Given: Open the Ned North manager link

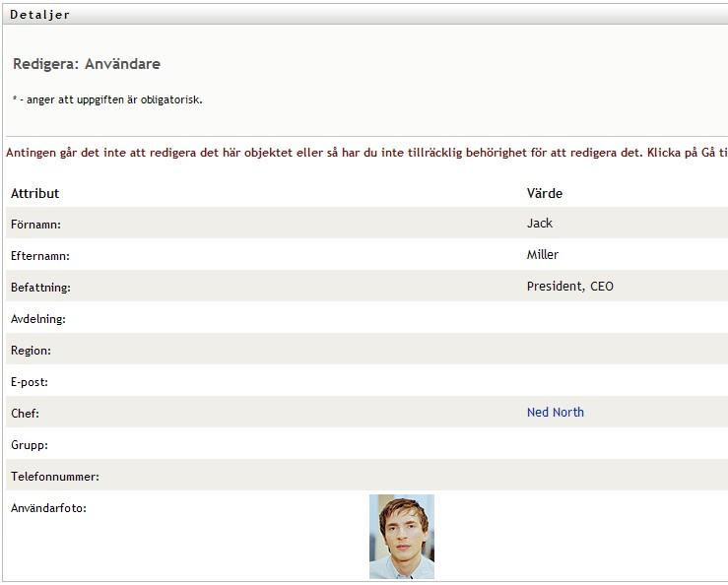Looking at the screenshot, I should [x=555, y=413].
